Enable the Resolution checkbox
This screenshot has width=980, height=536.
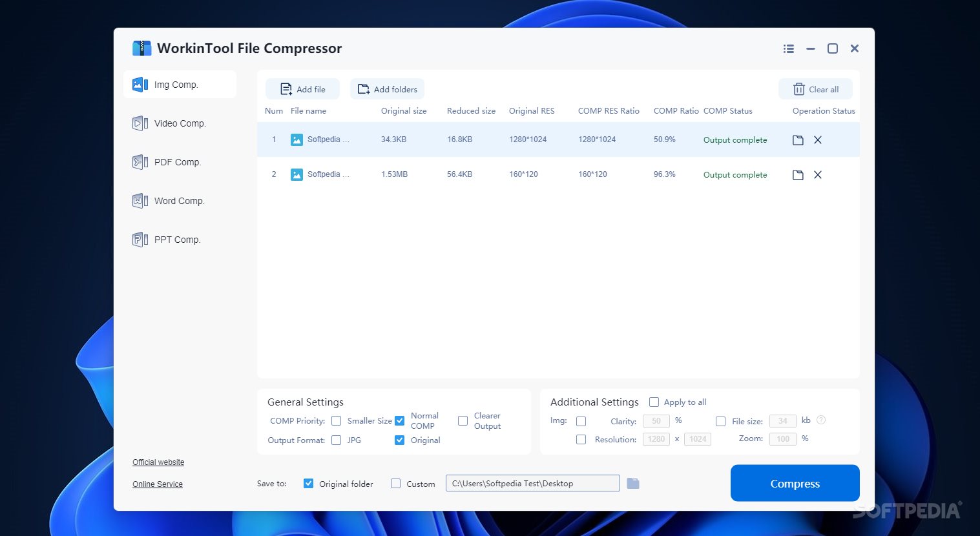pyautogui.click(x=581, y=439)
